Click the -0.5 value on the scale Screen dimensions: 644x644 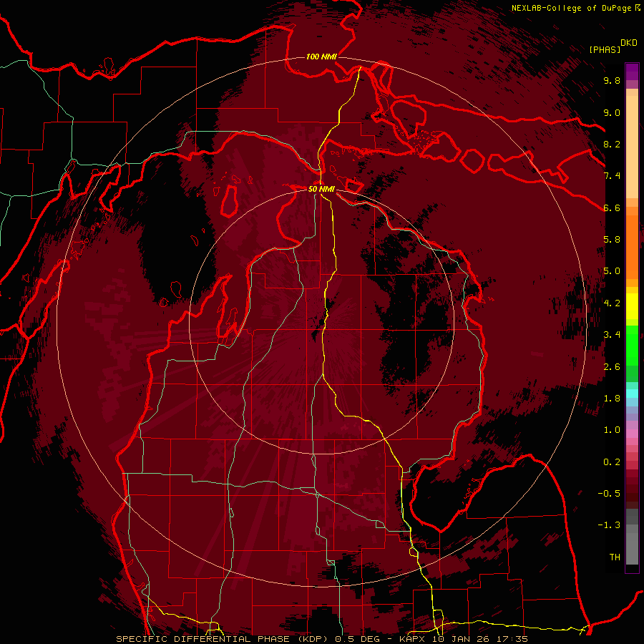pyautogui.click(x=609, y=494)
